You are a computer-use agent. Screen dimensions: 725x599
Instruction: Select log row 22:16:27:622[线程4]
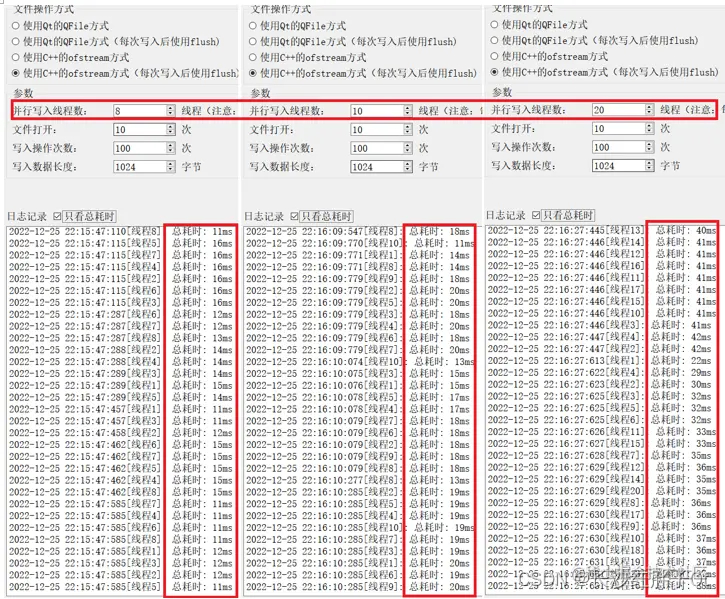coord(600,372)
